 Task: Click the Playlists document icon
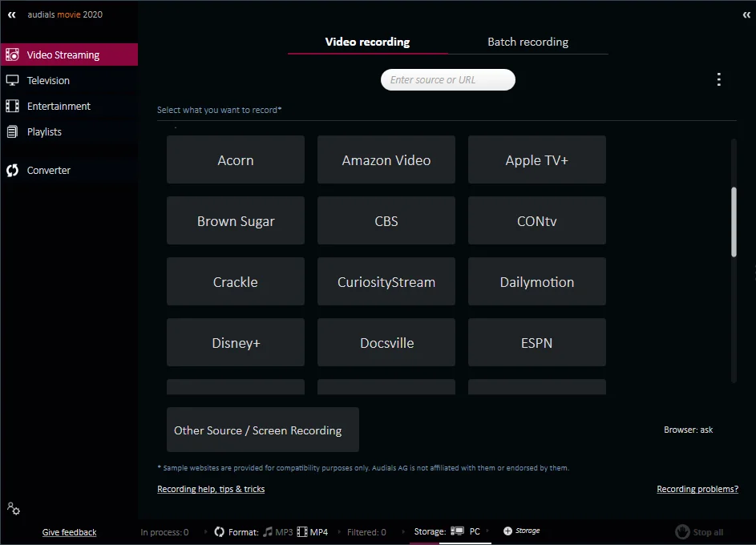click(12, 131)
